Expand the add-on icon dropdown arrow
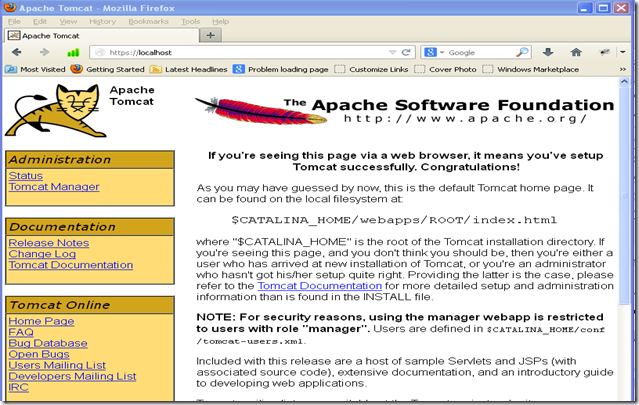The height and width of the screenshot is (405, 639). (x=623, y=52)
